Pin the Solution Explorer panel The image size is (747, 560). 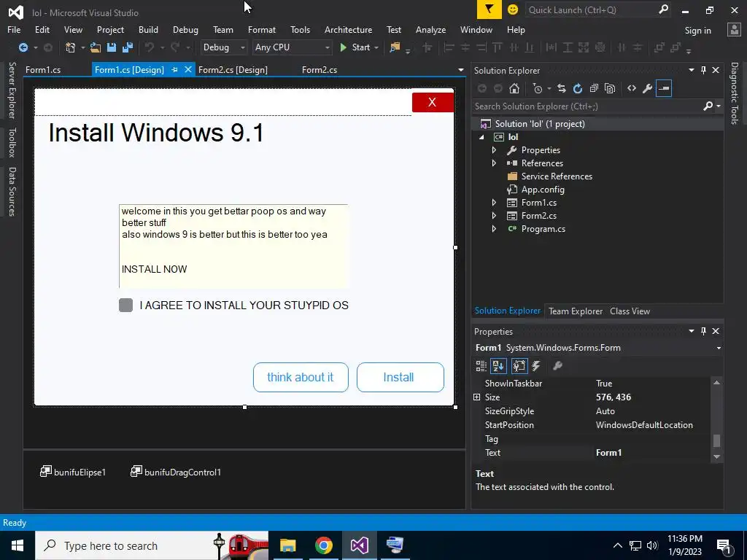(704, 71)
